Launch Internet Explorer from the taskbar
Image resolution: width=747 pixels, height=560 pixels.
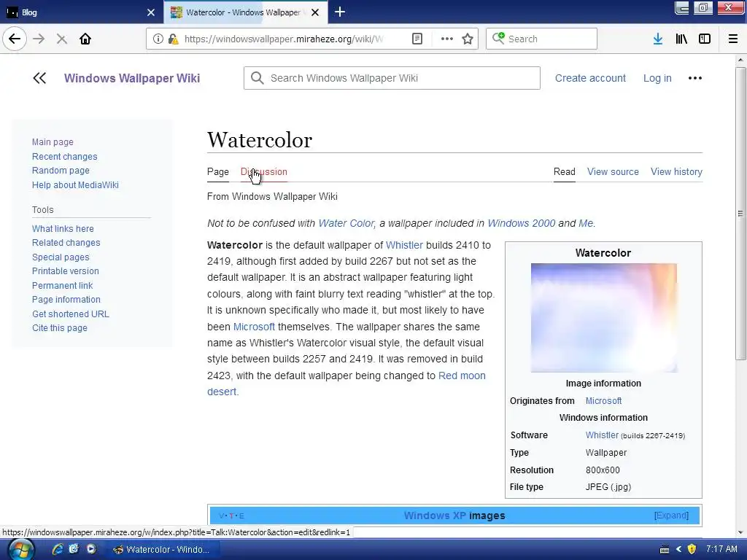(58, 549)
